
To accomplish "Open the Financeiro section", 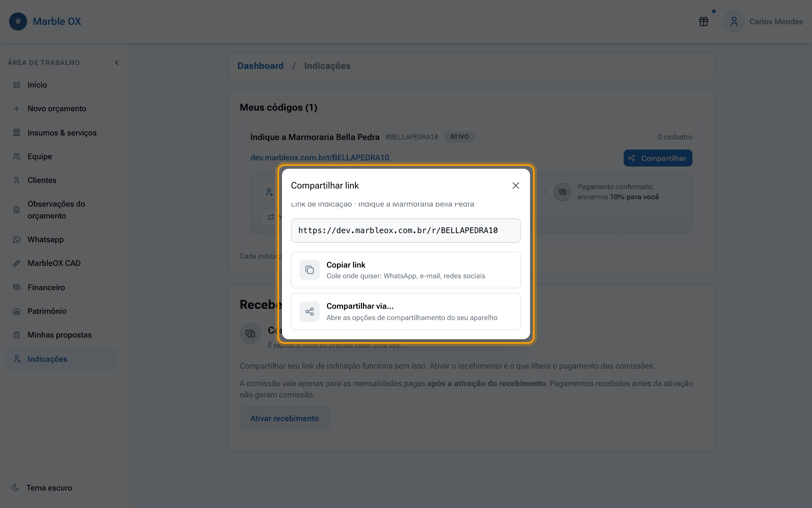I will click(x=62, y=287).
